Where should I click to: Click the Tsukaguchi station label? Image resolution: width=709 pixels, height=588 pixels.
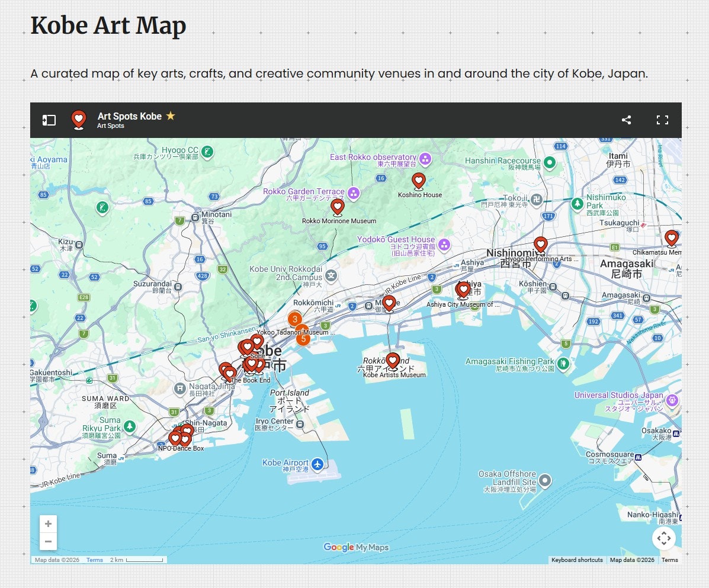(x=619, y=223)
